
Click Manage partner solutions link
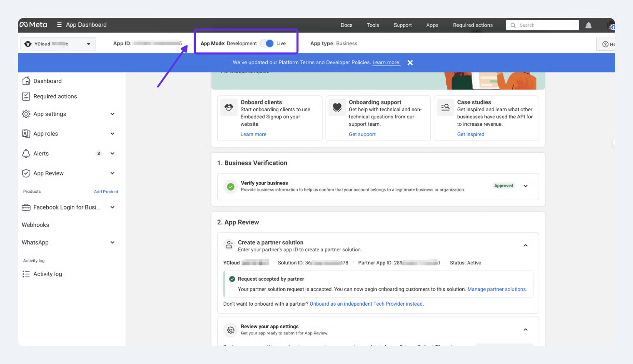click(x=496, y=289)
